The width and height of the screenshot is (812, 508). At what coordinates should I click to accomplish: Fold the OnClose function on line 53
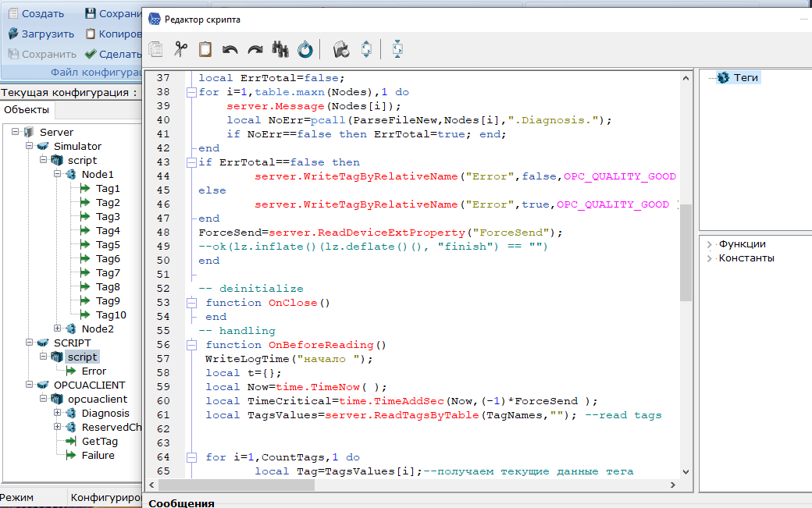[191, 303]
